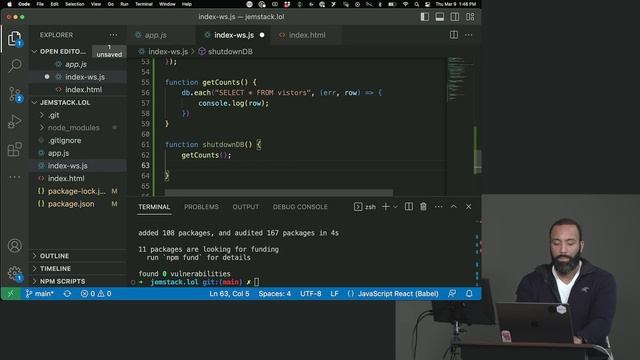640x360 pixels.
Task: Split the editor right
Action: click(x=454, y=35)
